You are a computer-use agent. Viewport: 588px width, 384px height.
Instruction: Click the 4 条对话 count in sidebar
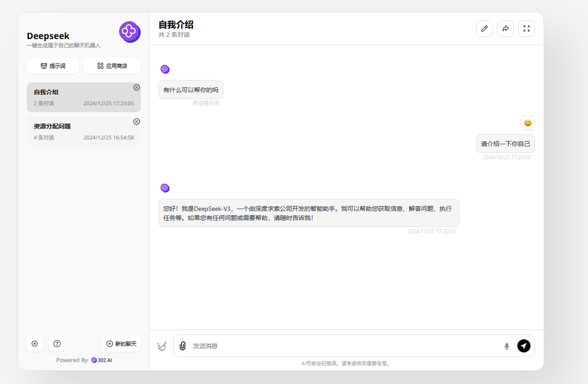44,137
